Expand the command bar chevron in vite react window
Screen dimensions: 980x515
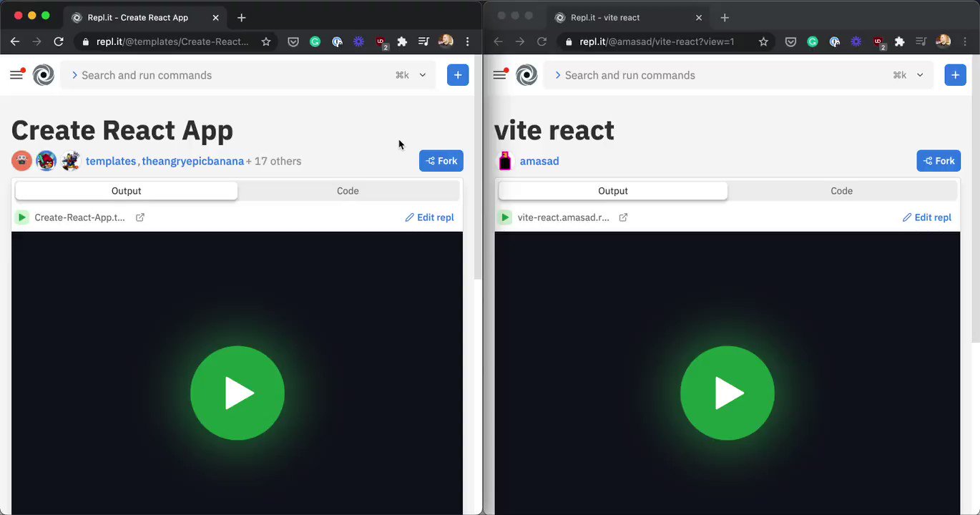point(920,75)
